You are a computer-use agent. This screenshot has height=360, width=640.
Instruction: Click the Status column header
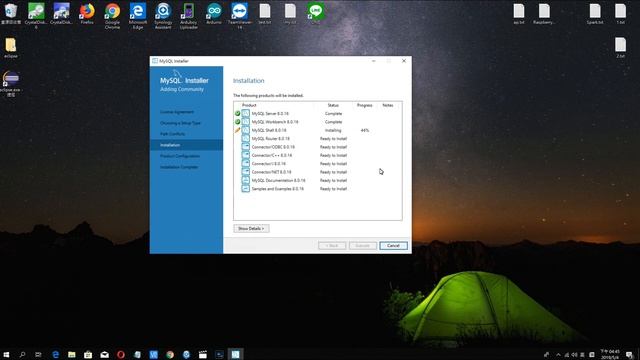(x=333, y=105)
